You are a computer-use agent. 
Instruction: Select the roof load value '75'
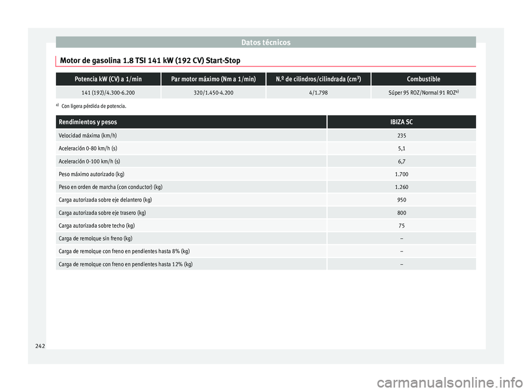click(401, 226)
